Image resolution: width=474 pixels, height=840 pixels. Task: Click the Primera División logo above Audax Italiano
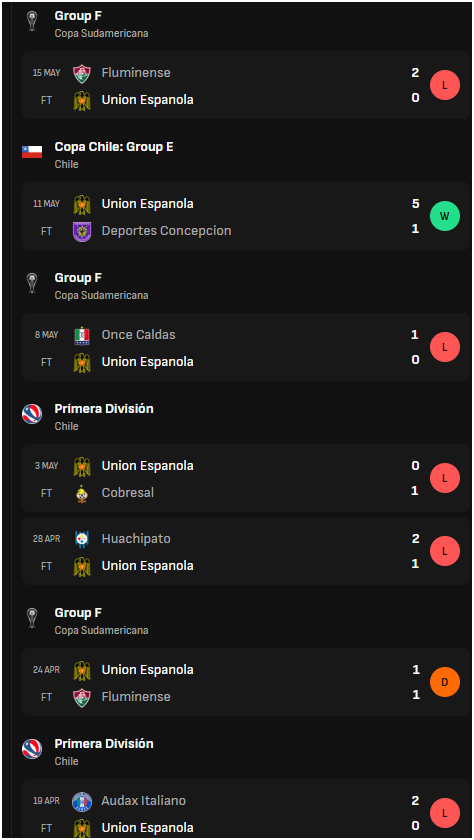point(32,749)
